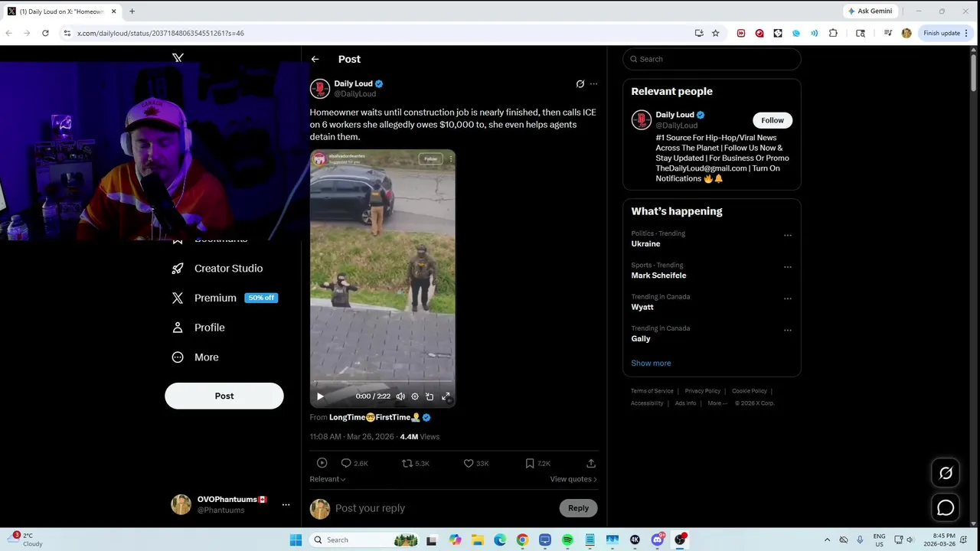980x551 pixels.
Task: Open account menu dots next to OVOPhantuums
Action: click(x=286, y=504)
